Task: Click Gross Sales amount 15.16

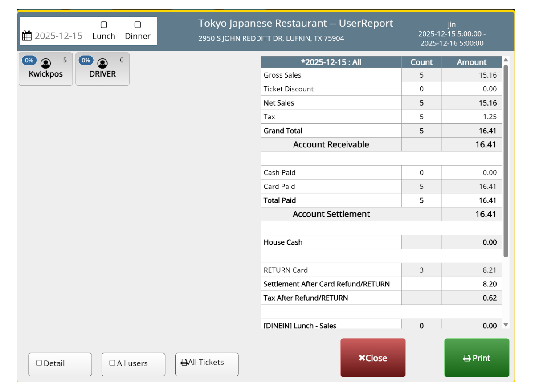Action: 488,75
